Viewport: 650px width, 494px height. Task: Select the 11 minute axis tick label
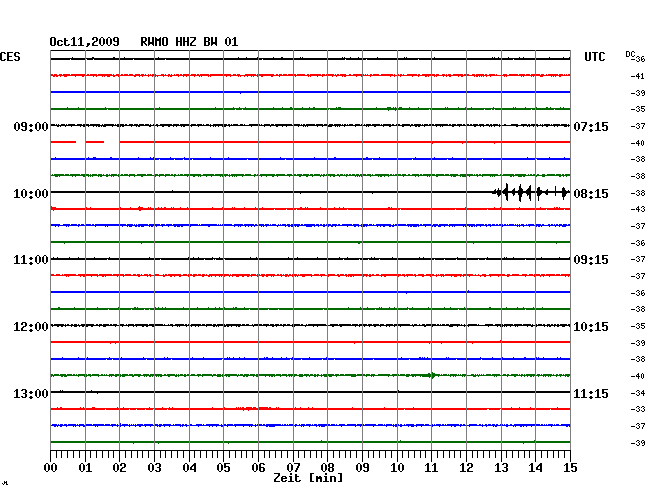click(431, 468)
